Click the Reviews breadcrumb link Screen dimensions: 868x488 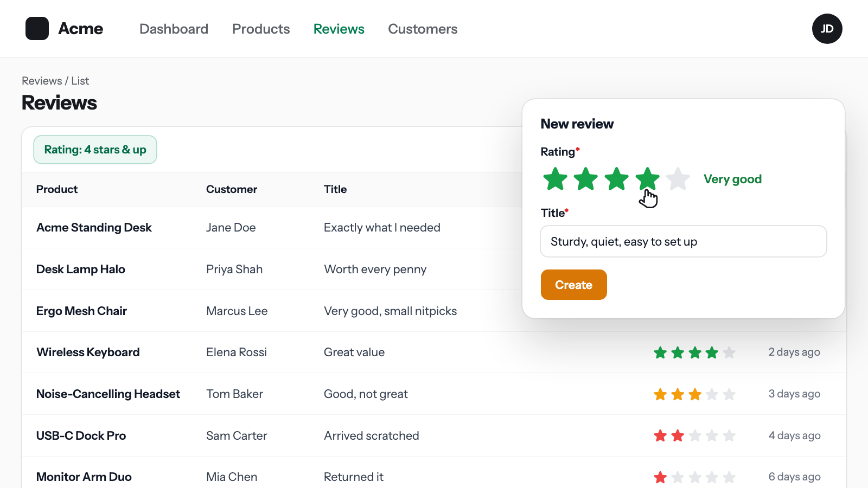point(42,81)
